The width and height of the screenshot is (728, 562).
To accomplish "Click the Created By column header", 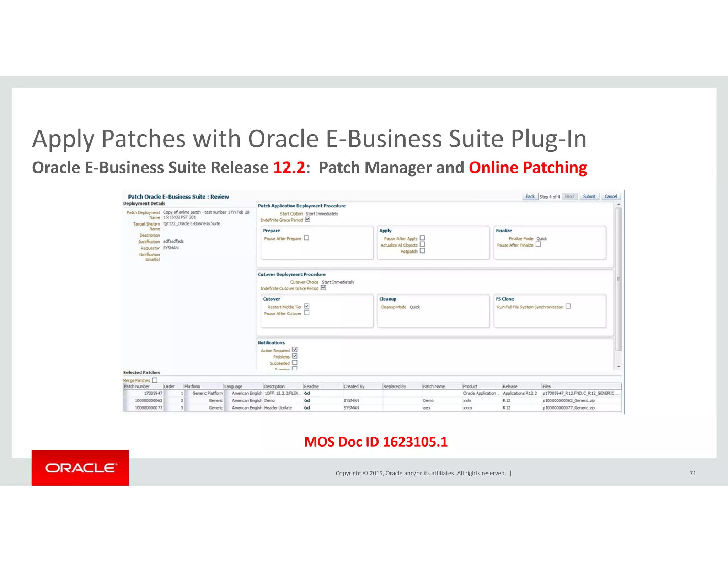I will pyautogui.click(x=363, y=386).
